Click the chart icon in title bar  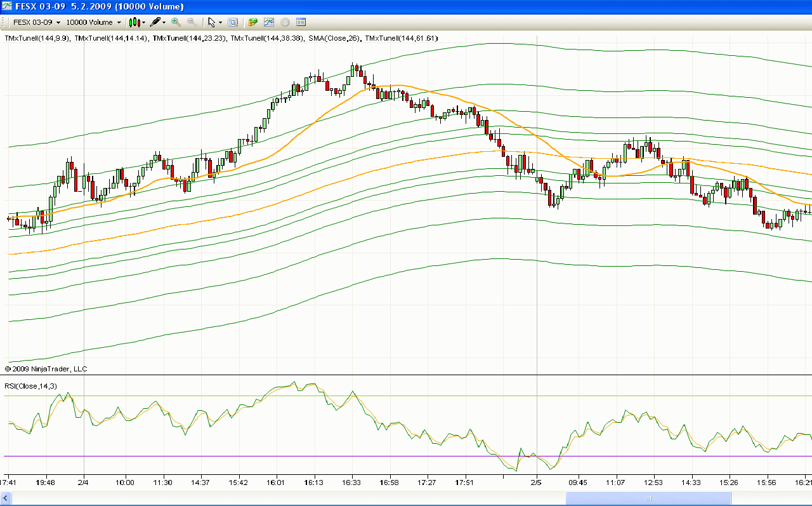tap(7, 6)
